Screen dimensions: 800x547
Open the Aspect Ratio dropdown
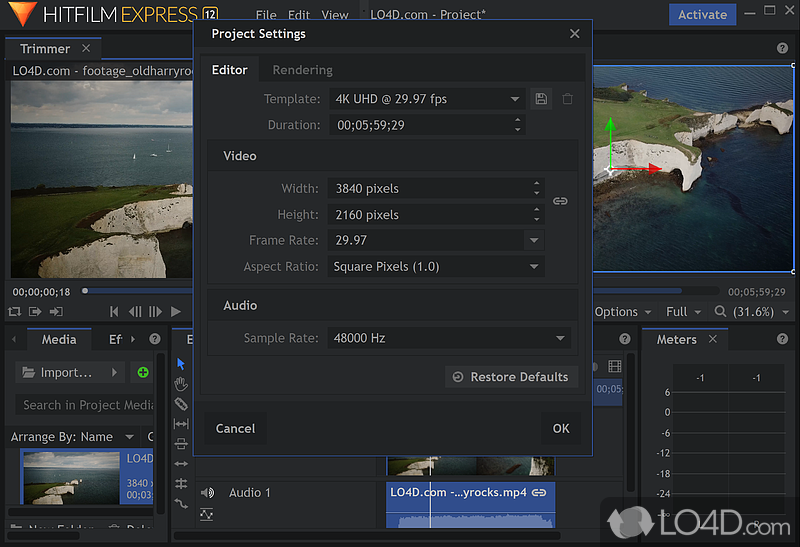(x=436, y=266)
